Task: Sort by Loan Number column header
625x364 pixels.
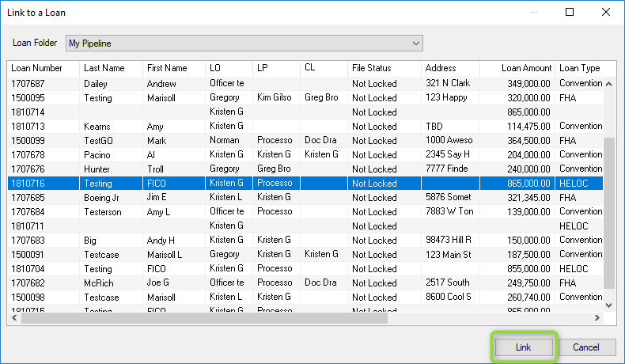Action: [36, 68]
